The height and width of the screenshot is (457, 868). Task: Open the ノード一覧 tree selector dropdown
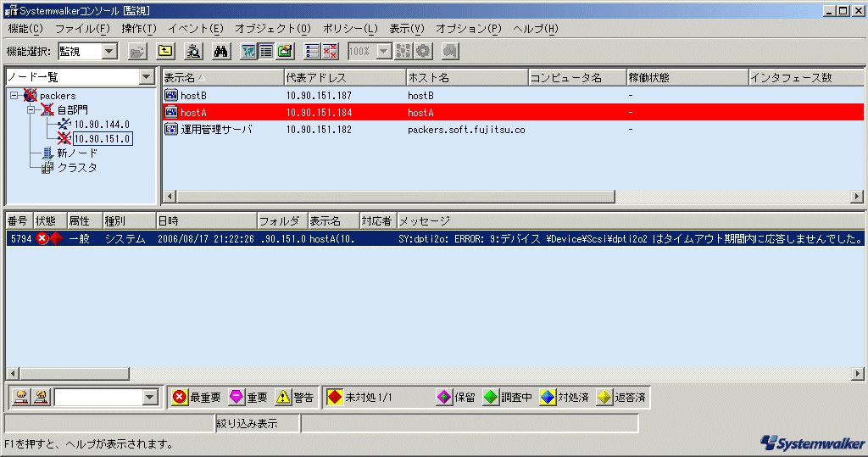coord(146,77)
